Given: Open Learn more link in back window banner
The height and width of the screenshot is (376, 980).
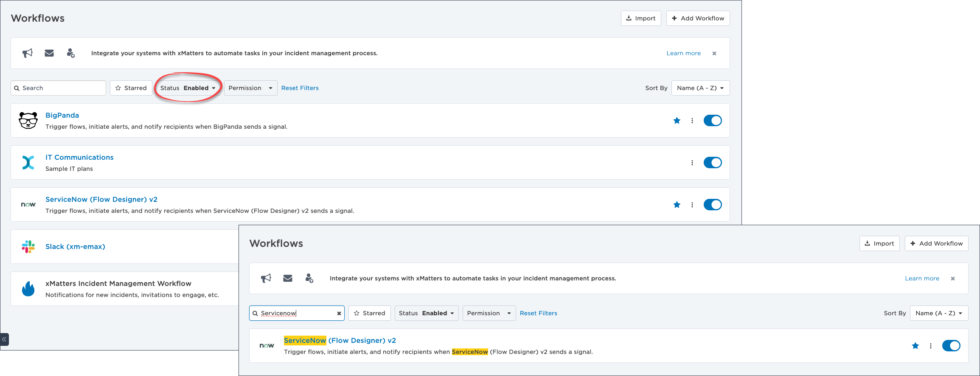Looking at the screenshot, I should [x=683, y=53].
